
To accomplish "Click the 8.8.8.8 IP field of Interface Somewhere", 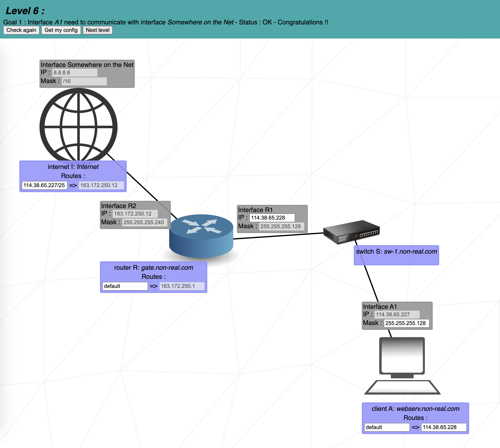I will 75,73.
